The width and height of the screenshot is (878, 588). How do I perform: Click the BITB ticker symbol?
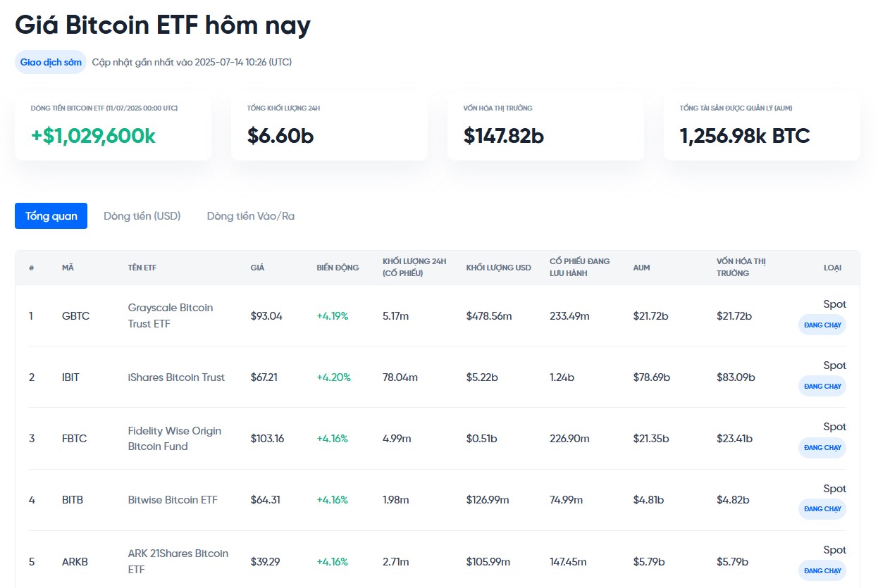coord(73,500)
